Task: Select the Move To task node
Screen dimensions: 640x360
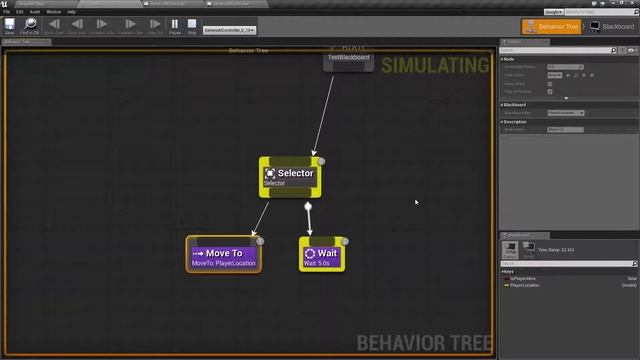Action: click(x=224, y=254)
